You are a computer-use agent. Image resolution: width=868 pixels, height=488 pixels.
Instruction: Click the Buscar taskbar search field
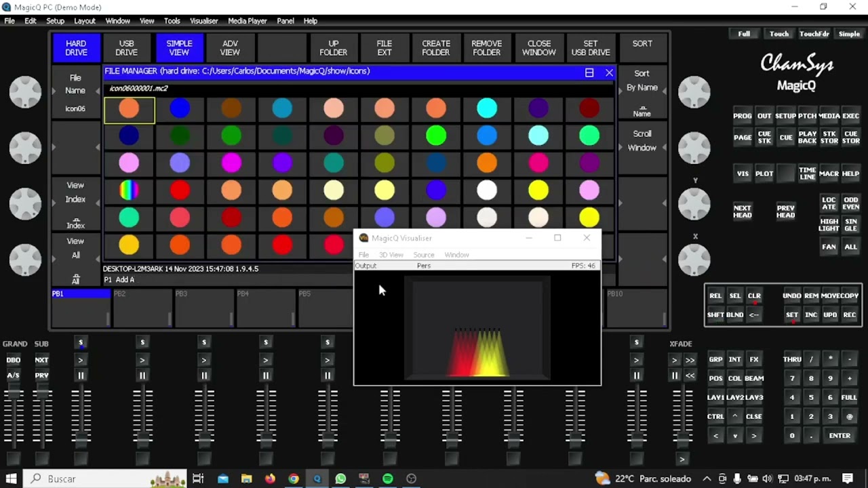pos(105,479)
